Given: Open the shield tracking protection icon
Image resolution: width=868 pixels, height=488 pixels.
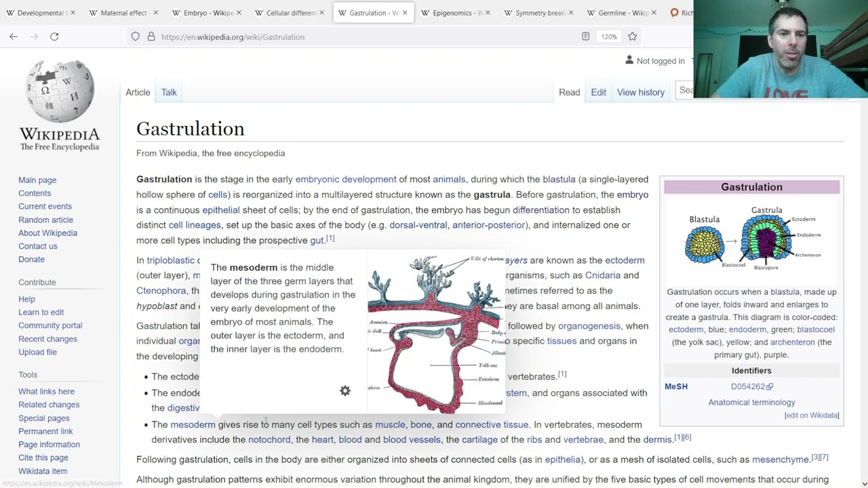Looking at the screenshot, I should pyautogui.click(x=136, y=37).
